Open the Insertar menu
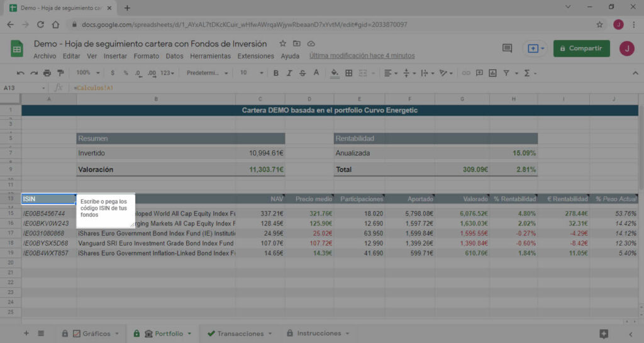Image resolution: width=644 pixels, height=343 pixels. tap(115, 56)
